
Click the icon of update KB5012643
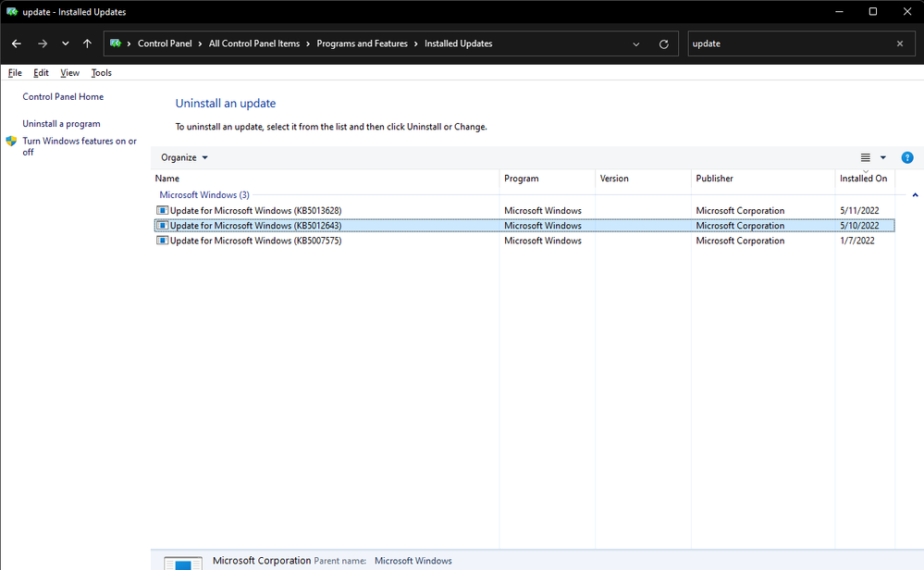(x=162, y=225)
